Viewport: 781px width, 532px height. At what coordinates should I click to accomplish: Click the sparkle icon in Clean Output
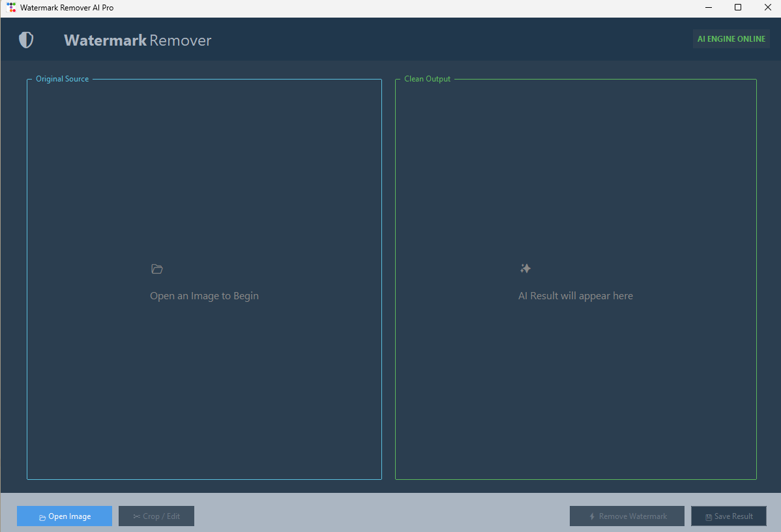pyautogui.click(x=525, y=269)
